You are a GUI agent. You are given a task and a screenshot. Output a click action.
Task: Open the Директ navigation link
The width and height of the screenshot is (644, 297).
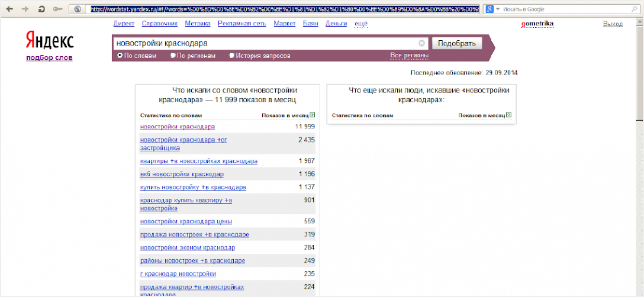click(x=124, y=24)
